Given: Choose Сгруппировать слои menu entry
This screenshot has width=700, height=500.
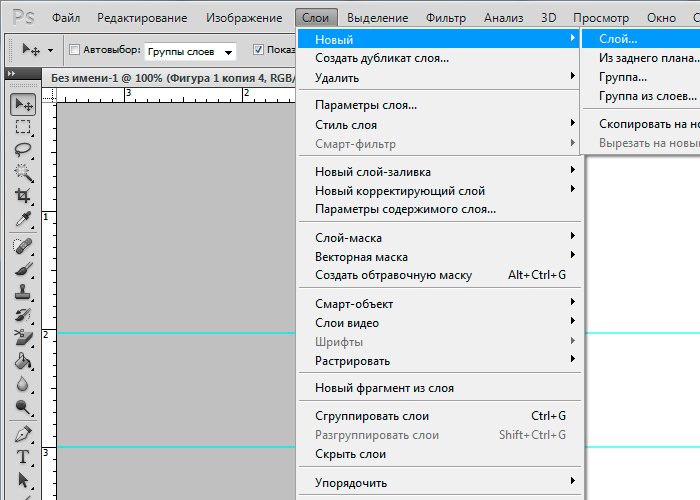Looking at the screenshot, I should point(372,416).
